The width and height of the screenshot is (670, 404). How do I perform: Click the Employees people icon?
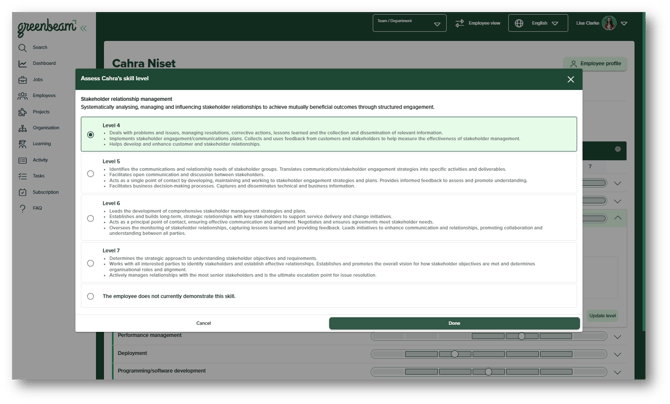coord(22,95)
